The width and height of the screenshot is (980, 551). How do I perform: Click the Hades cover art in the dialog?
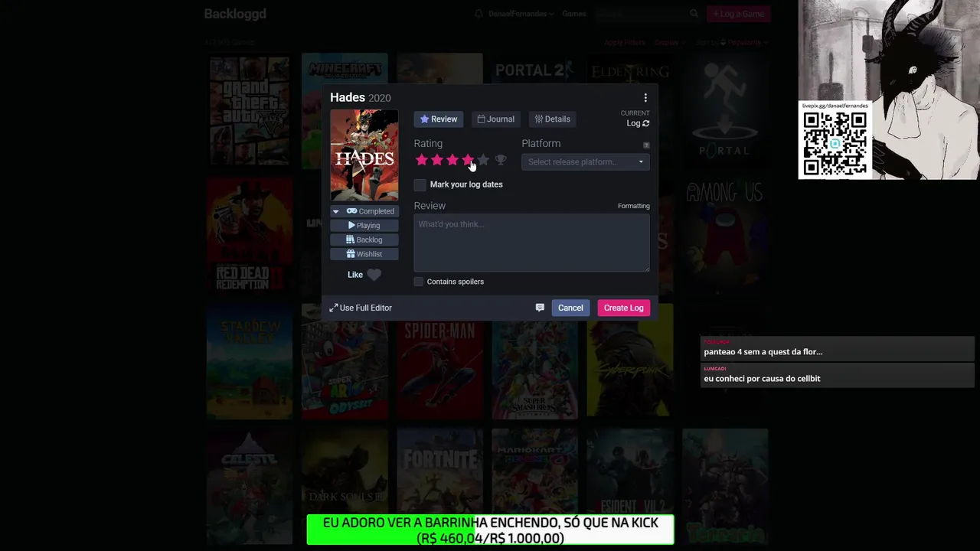pos(364,155)
